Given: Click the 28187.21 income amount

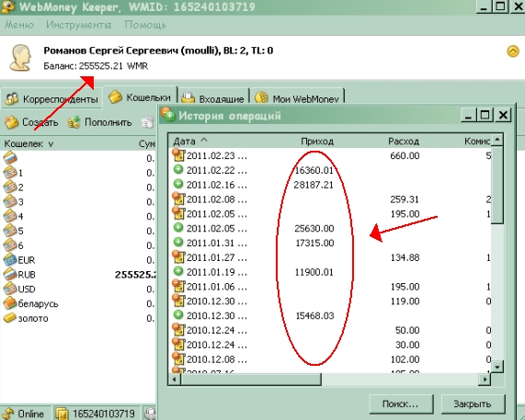Looking at the screenshot, I should point(314,185).
